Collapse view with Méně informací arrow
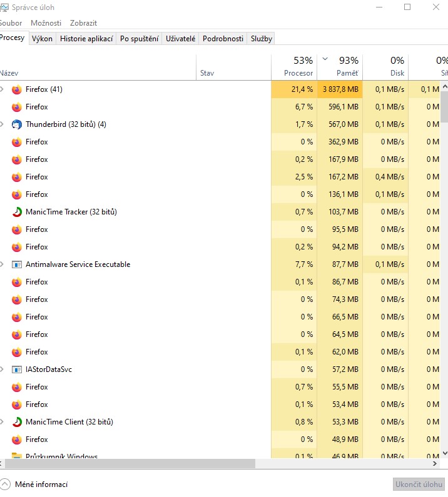Viewport: 448px width, 497px height. 5,484
